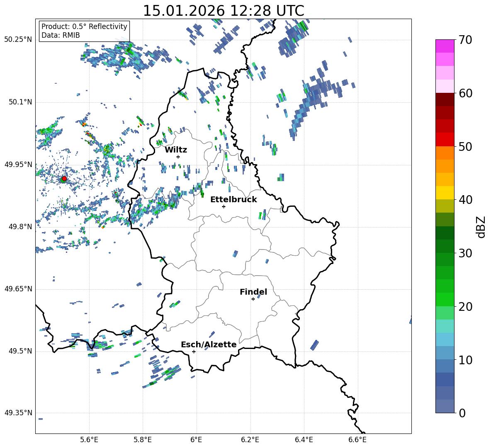Click the 49.35°N latitude tick label

click(18, 413)
